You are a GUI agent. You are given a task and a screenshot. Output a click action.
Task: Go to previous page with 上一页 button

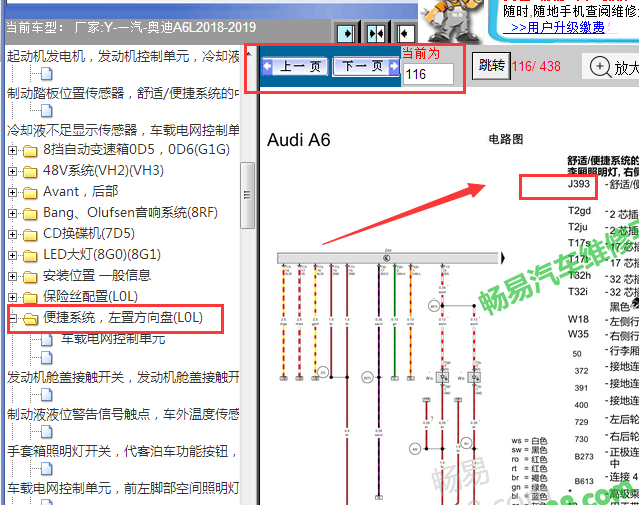(295, 66)
